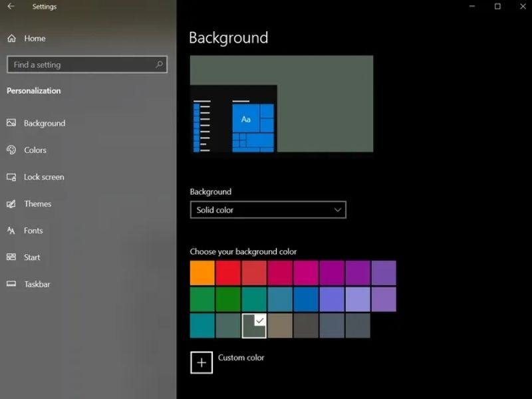Click the dropdown chevron beside Solid color
This screenshot has width=532, height=399.
[x=337, y=209]
